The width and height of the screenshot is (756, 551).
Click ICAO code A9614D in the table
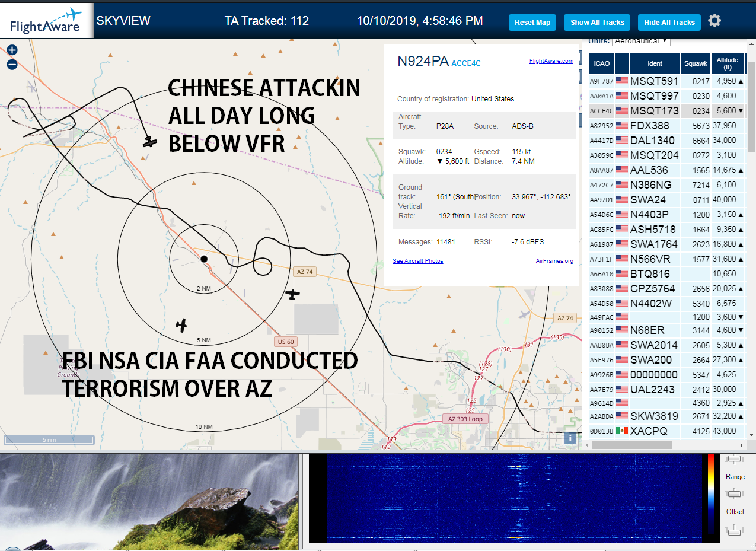(x=601, y=403)
